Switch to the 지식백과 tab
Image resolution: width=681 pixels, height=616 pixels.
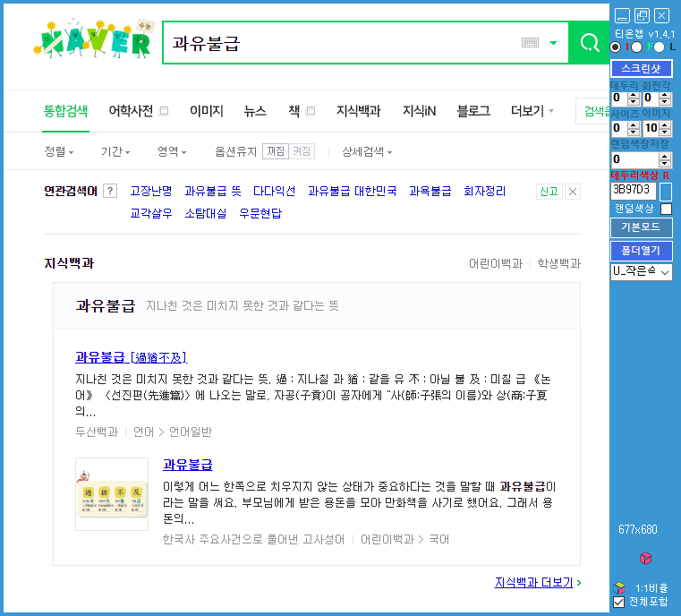click(358, 111)
